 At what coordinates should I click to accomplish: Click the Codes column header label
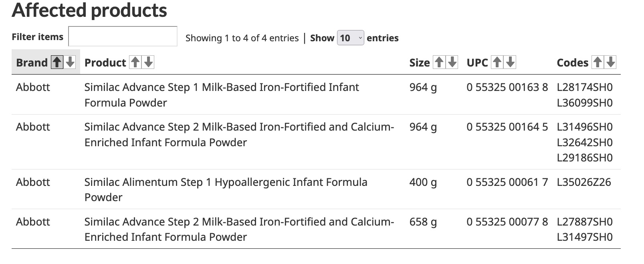(x=572, y=62)
